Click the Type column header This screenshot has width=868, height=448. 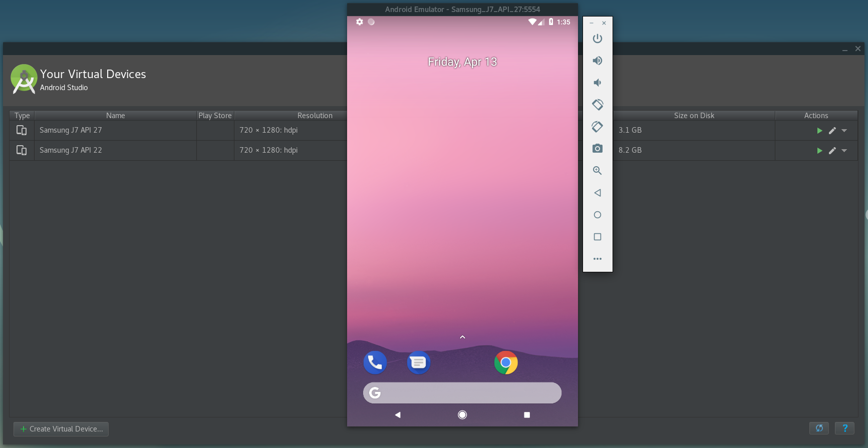pos(22,116)
